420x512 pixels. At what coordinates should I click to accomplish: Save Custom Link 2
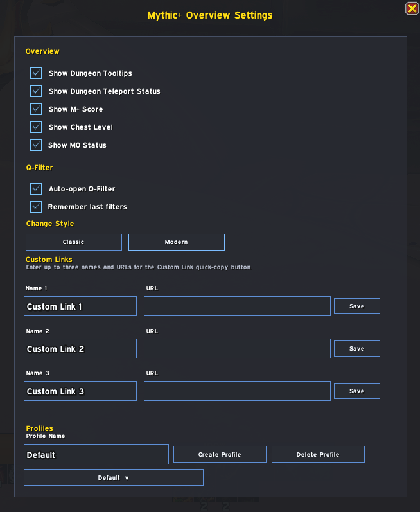pos(357,349)
